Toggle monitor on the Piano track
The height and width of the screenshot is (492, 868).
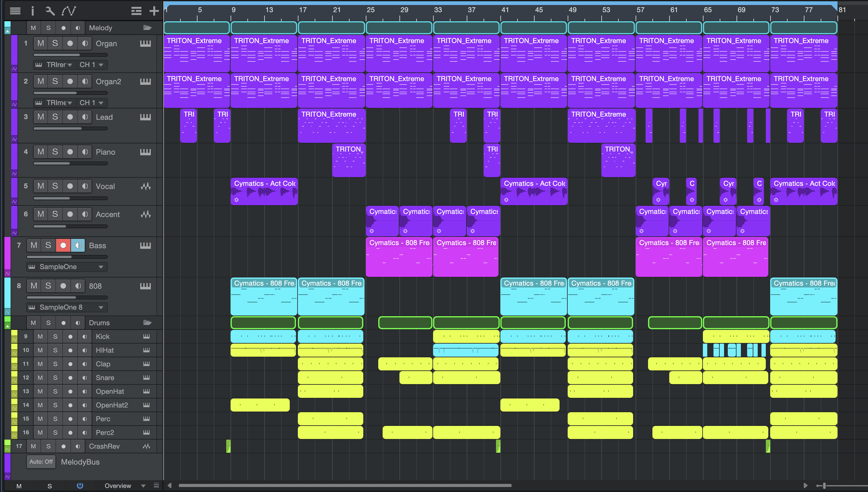85,152
